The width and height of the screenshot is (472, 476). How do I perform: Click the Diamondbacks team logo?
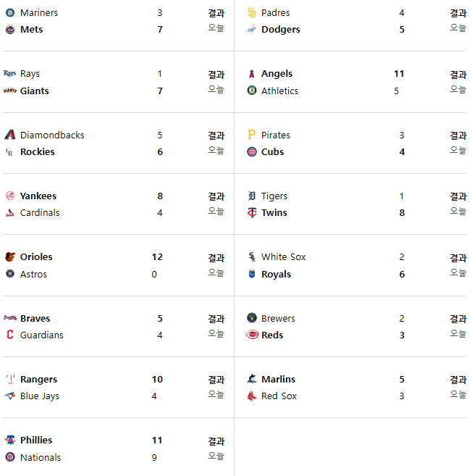(10, 135)
